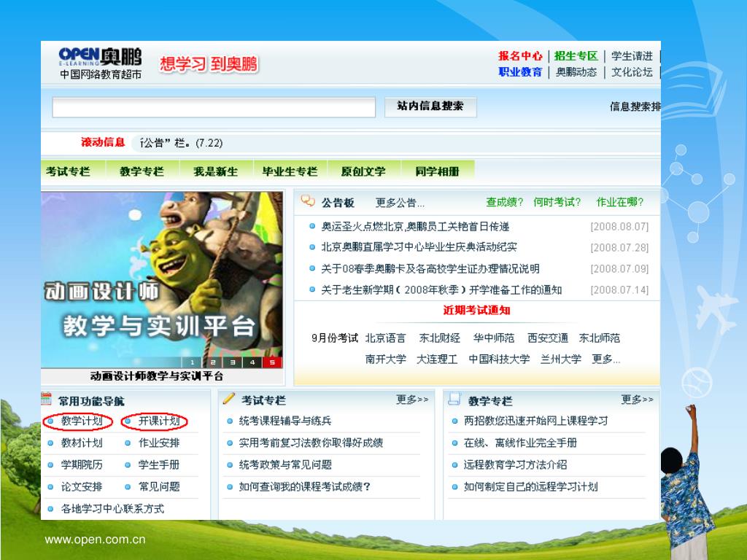Click 更多... in exam notices
Image resolution: width=747 pixels, height=560 pixels.
tap(606, 359)
